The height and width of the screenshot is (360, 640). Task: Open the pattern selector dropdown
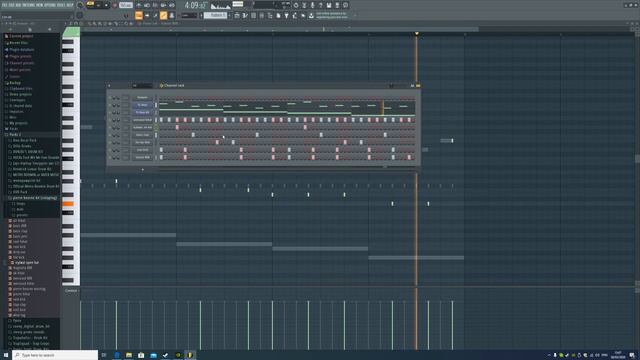coord(215,16)
